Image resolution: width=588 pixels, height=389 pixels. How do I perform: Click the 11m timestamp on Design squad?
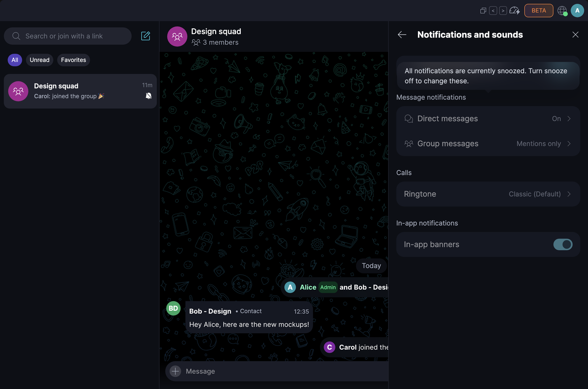point(147,85)
